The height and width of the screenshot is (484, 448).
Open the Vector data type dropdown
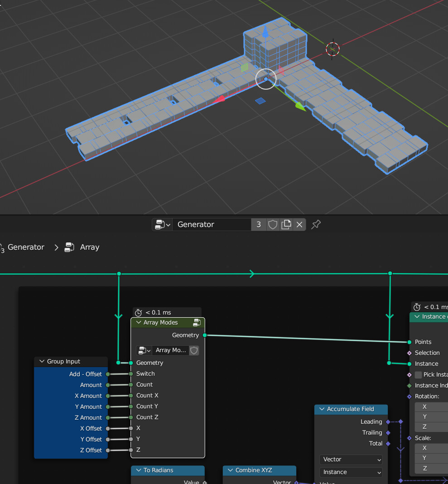[351, 460]
